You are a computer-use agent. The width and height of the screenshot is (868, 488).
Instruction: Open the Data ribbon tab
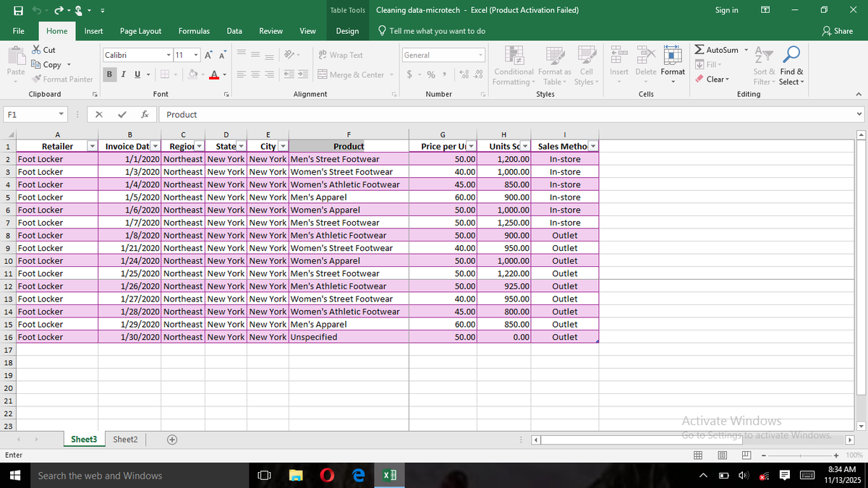[234, 31]
